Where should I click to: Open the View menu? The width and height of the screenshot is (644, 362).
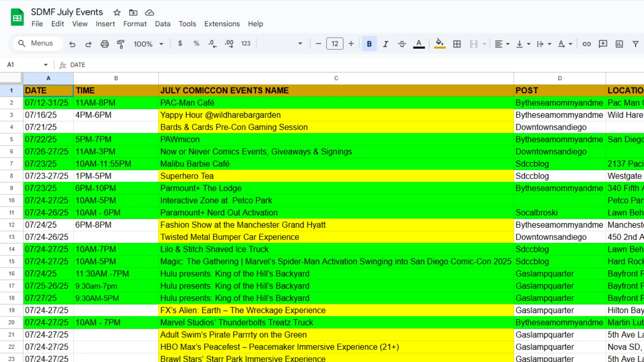(80, 24)
